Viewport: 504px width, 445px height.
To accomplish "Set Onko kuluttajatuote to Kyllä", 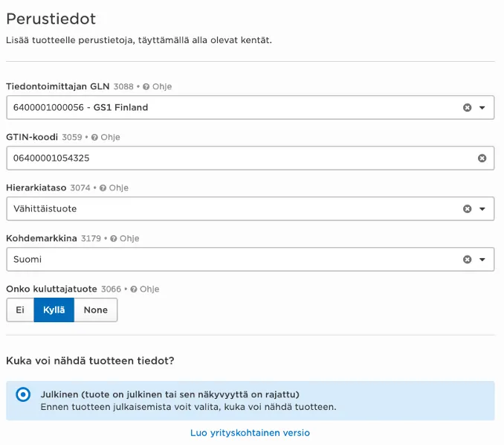I will pos(54,310).
